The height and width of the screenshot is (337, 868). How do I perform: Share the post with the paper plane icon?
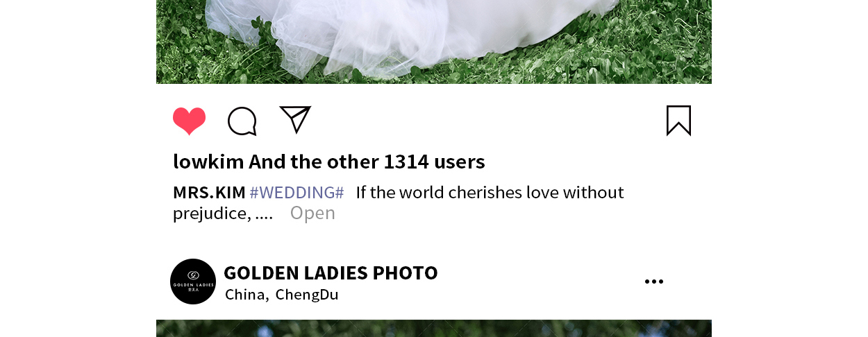point(295,119)
